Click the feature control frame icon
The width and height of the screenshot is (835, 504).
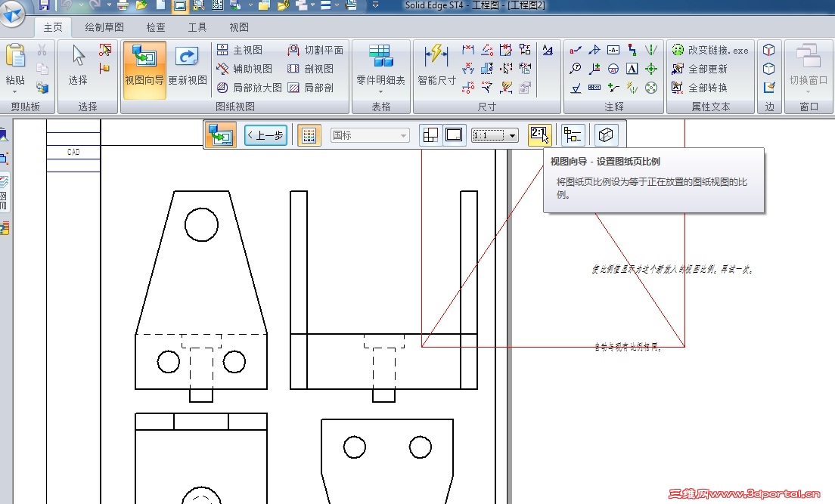594,88
